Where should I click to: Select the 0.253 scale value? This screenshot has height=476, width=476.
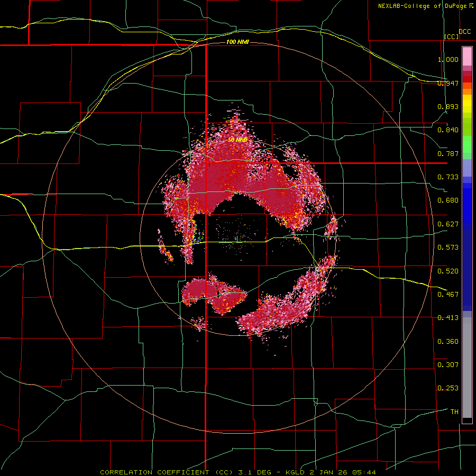click(x=448, y=388)
